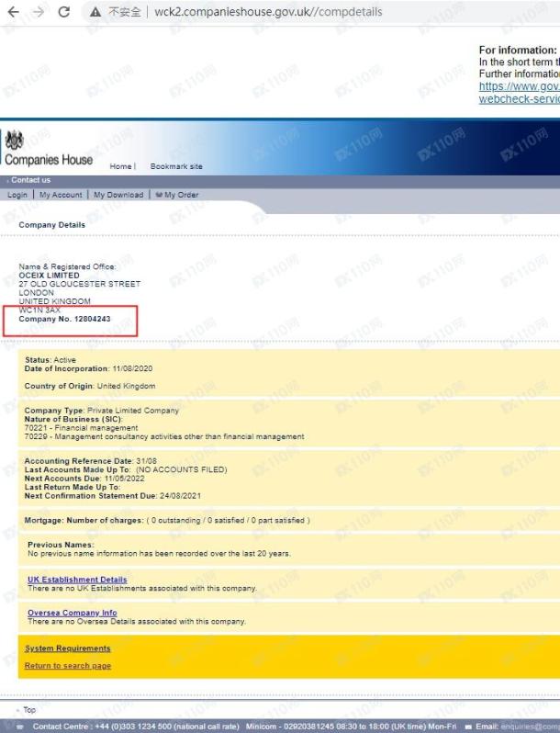The width and height of the screenshot is (560, 733).
Task: Click Bookmark site link
Action: [x=176, y=166]
